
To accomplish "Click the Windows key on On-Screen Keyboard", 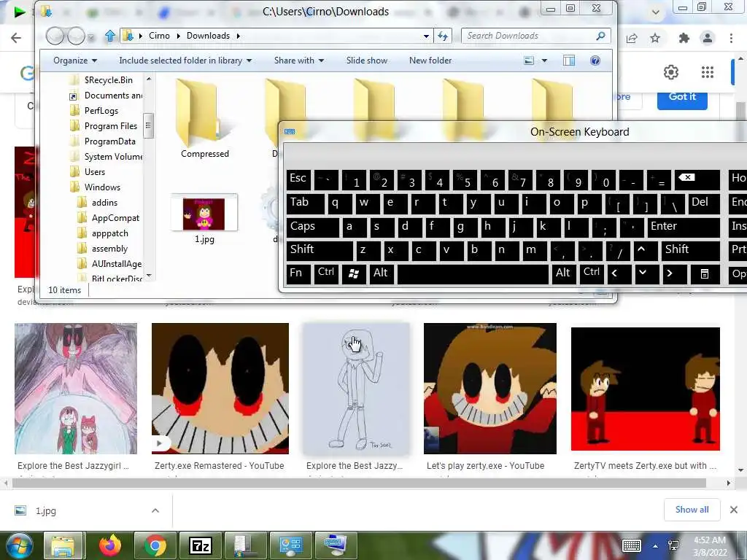I will 354,273.
